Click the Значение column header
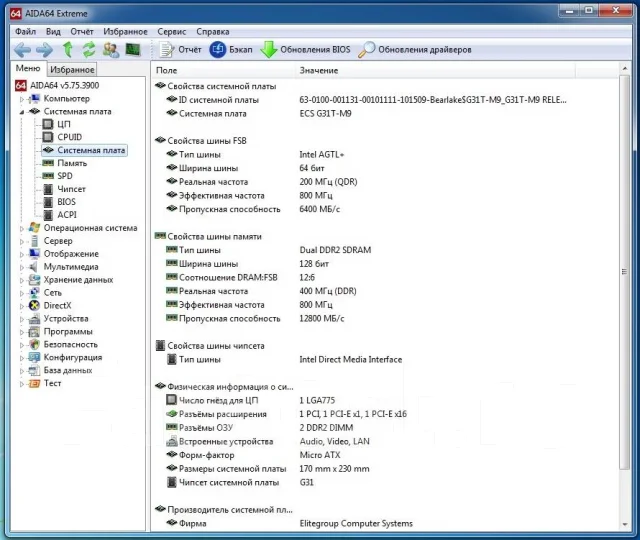 click(x=435, y=70)
